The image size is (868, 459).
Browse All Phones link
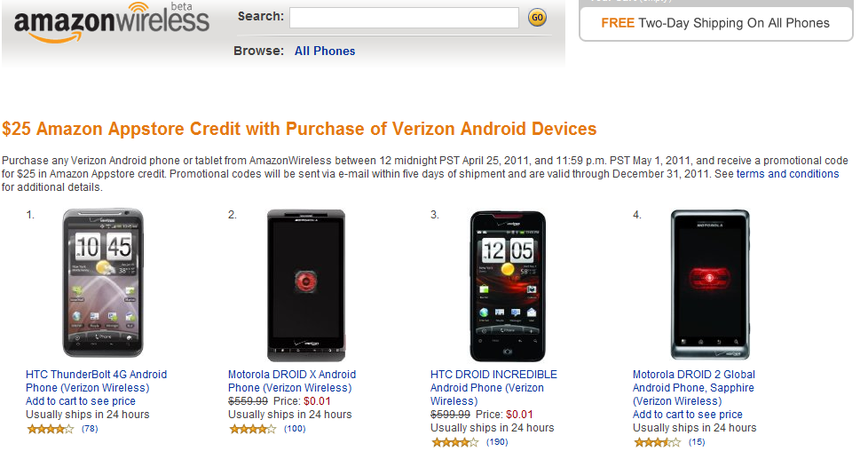tap(325, 51)
